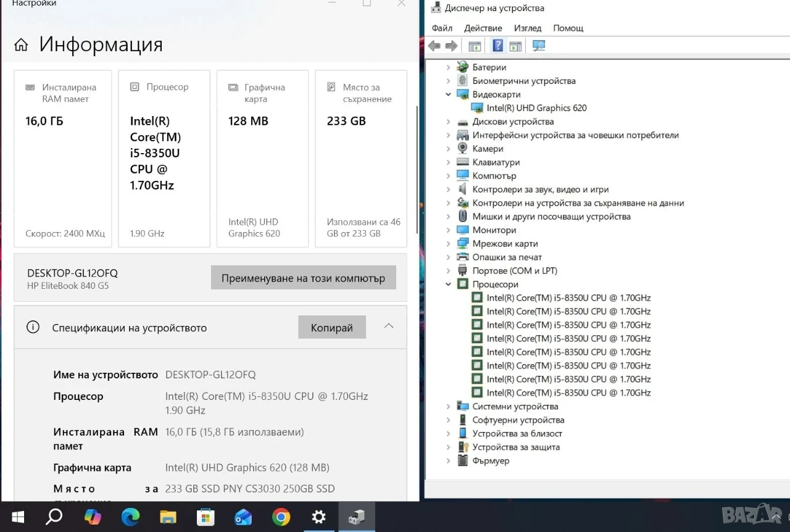
Task: Go to Settings home via the house icon
Action: [21, 45]
